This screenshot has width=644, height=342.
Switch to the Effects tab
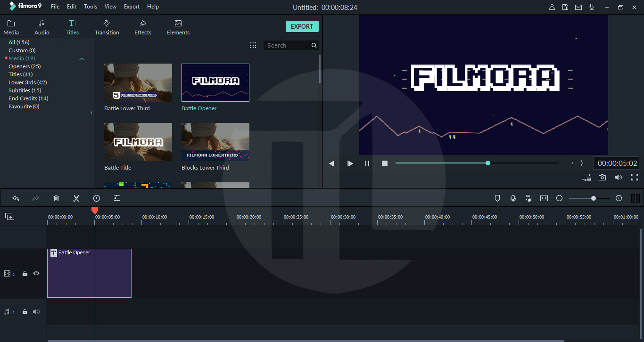[x=143, y=28]
